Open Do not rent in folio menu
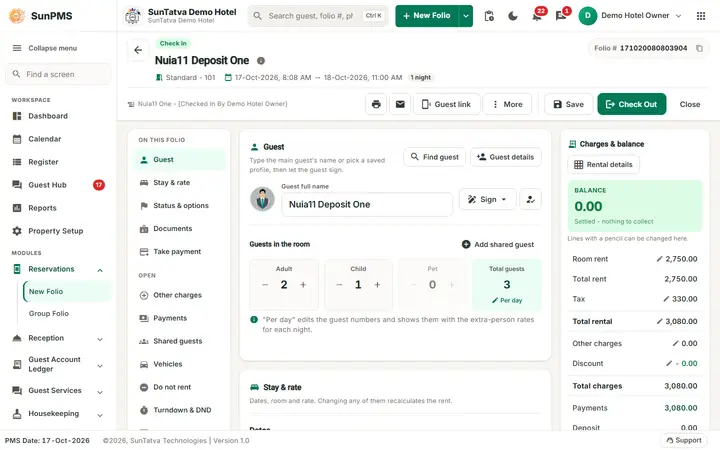Screen dimensions: 720x450 [x=179, y=387]
